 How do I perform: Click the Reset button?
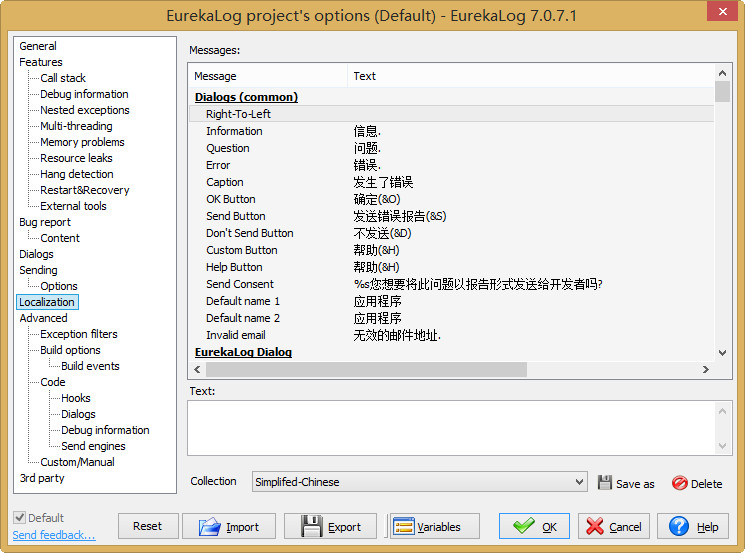(148, 526)
